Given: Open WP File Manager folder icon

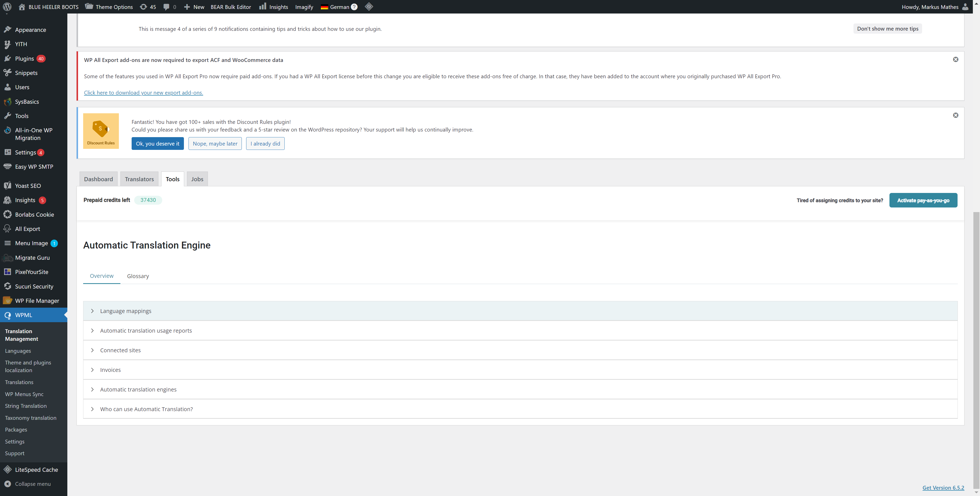Looking at the screenshot, I should click(8, 301).
